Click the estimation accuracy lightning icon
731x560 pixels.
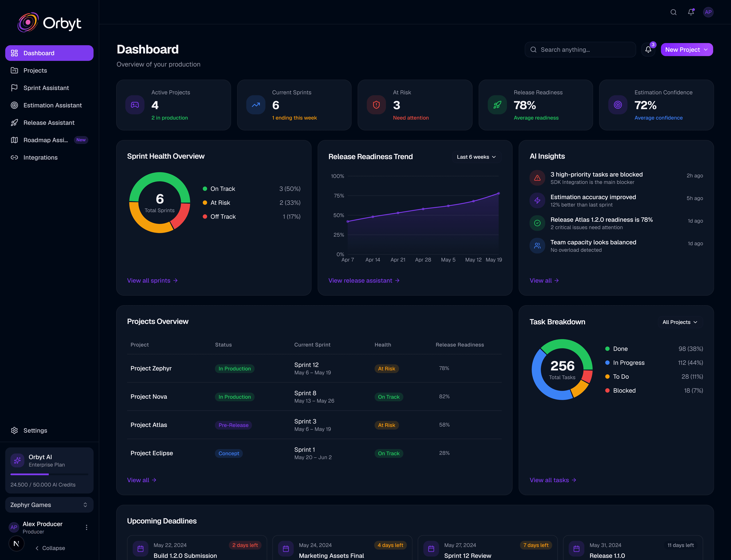pos(537,201)
